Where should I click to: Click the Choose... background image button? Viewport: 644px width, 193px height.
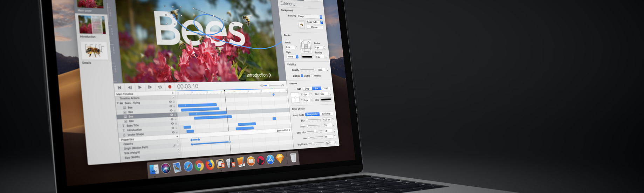[x=315, y=27]
